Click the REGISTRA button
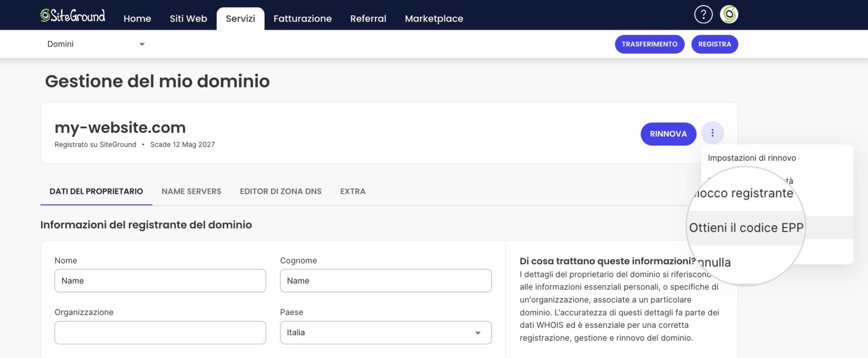This screenshot has height=358, width=868. pos(715,44)
